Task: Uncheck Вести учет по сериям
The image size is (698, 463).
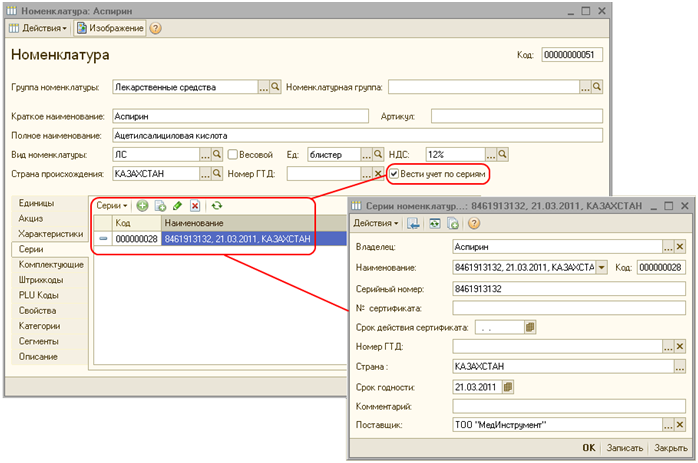Action: pyautogui.click(x=395, y=174)
